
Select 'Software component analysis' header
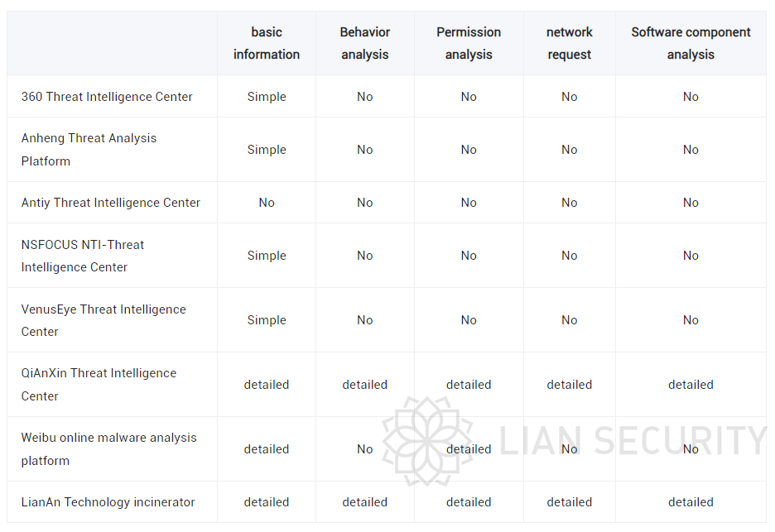(x=691, y=43)
